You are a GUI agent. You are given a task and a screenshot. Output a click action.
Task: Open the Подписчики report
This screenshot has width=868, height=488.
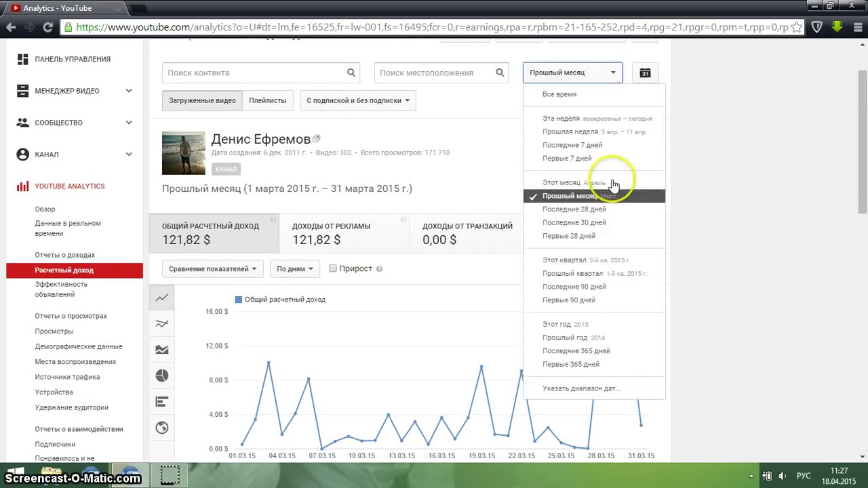[x=55, y=445]
